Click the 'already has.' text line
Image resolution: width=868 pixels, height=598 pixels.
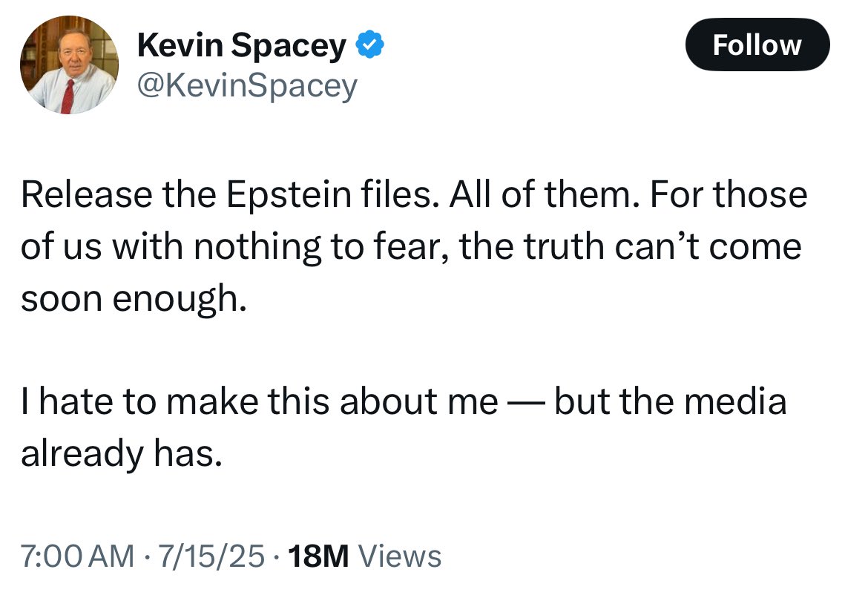tap(122, 454)
